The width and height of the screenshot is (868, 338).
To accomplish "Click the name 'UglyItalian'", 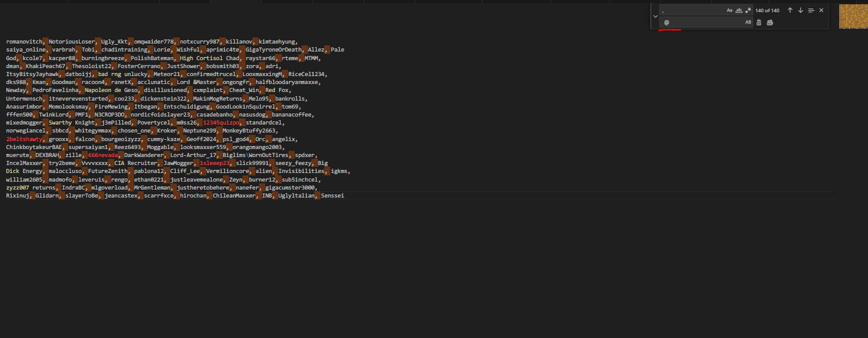I will click(x=296, y=196).
